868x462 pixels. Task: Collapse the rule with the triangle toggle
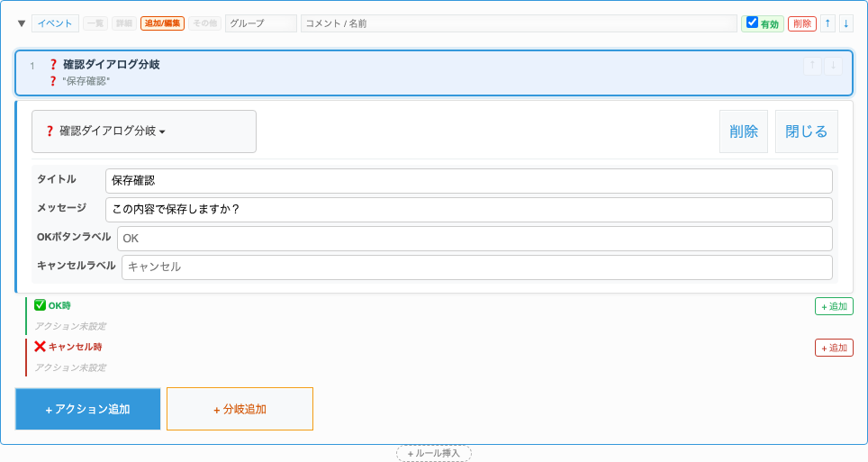tap(22, 23)
